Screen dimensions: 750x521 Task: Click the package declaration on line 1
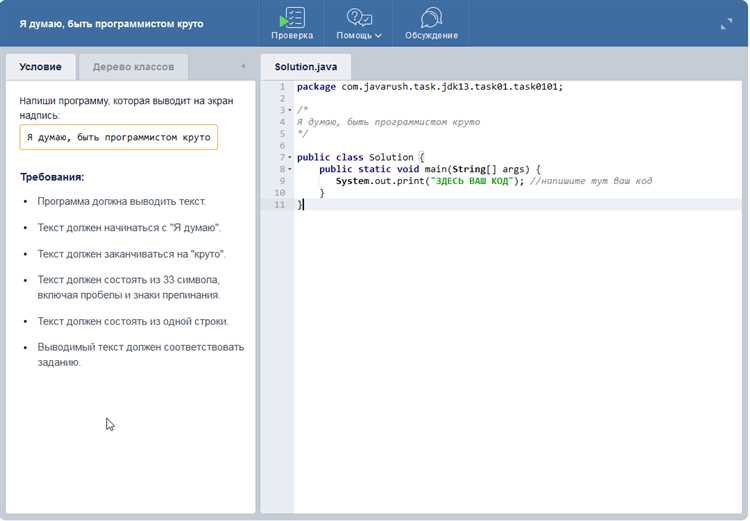point(430,87)
